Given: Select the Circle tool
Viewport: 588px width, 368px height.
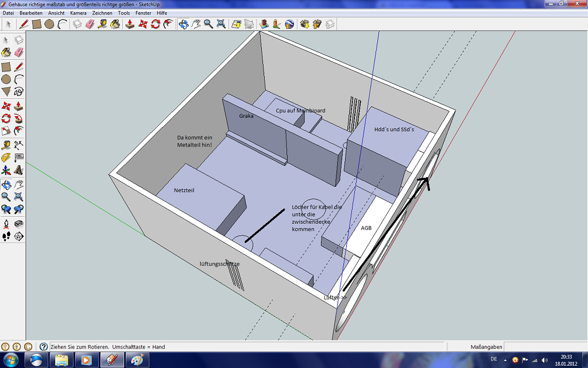Looking at the screenshot, I should pyautogui.click(x=48, y=24).
